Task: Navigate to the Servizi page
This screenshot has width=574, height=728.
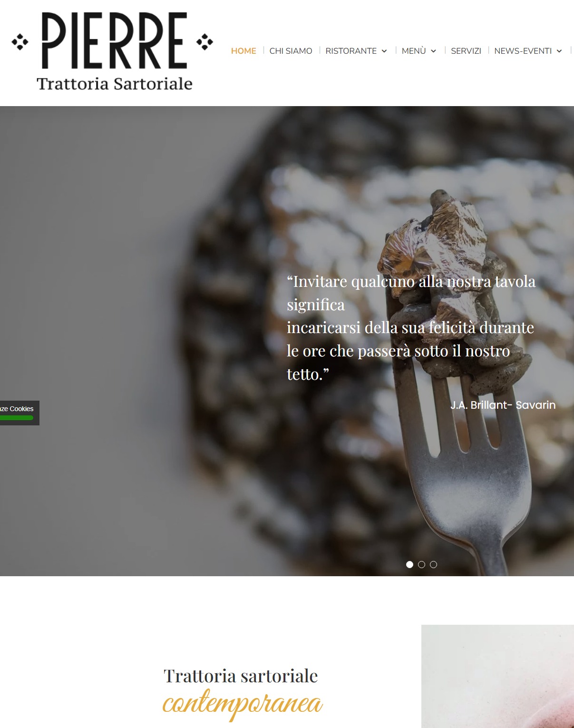Action: tap(466, 51)
